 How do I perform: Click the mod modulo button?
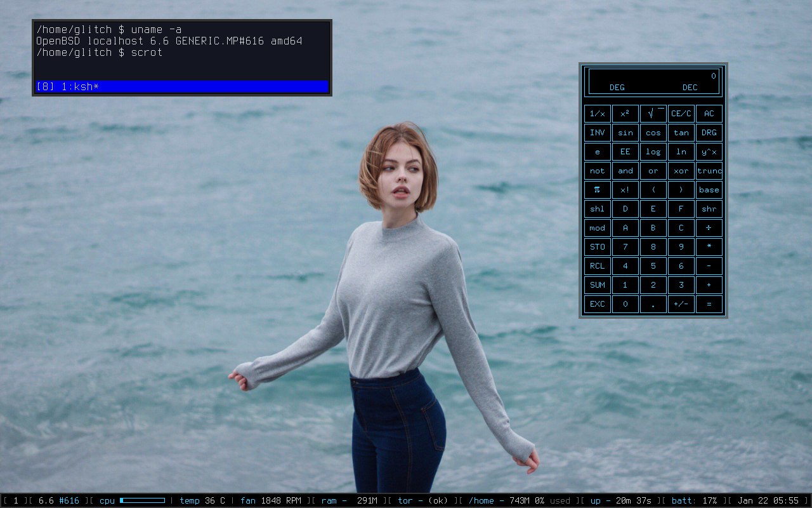598,228
